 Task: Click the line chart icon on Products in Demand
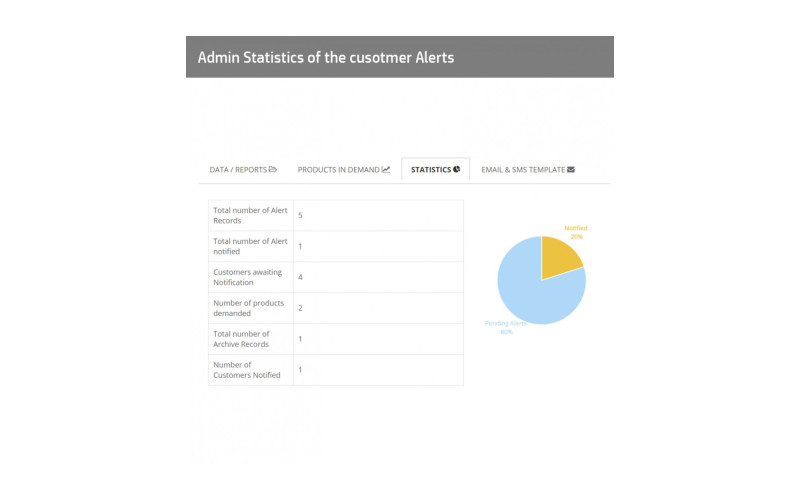386,170
